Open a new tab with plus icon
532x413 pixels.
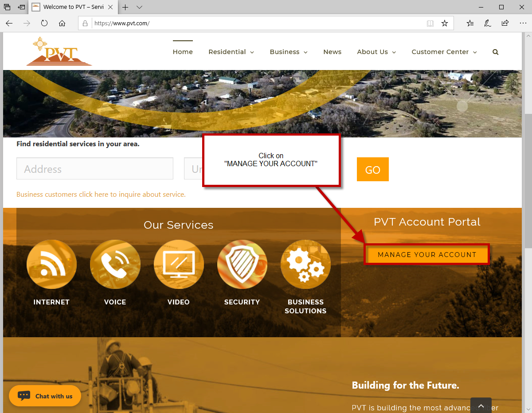click(125, 7)
